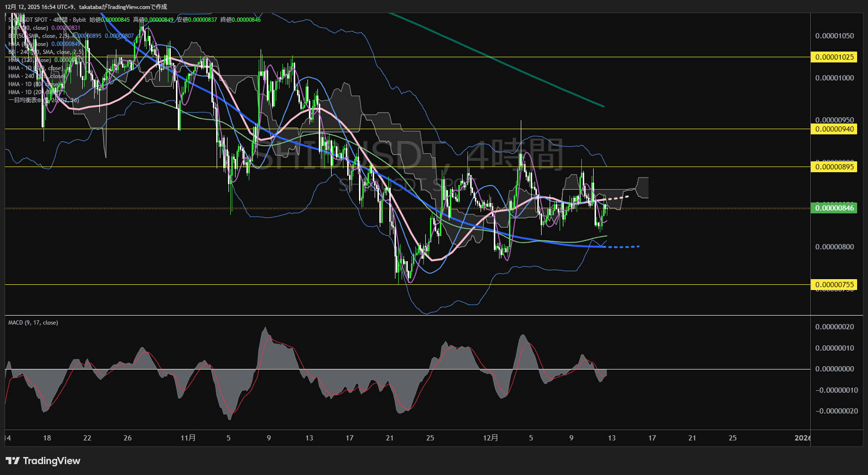Click the 2026 label on time axis
The width and height of the screenshot is (868, 475).
[x=802, y=438]
